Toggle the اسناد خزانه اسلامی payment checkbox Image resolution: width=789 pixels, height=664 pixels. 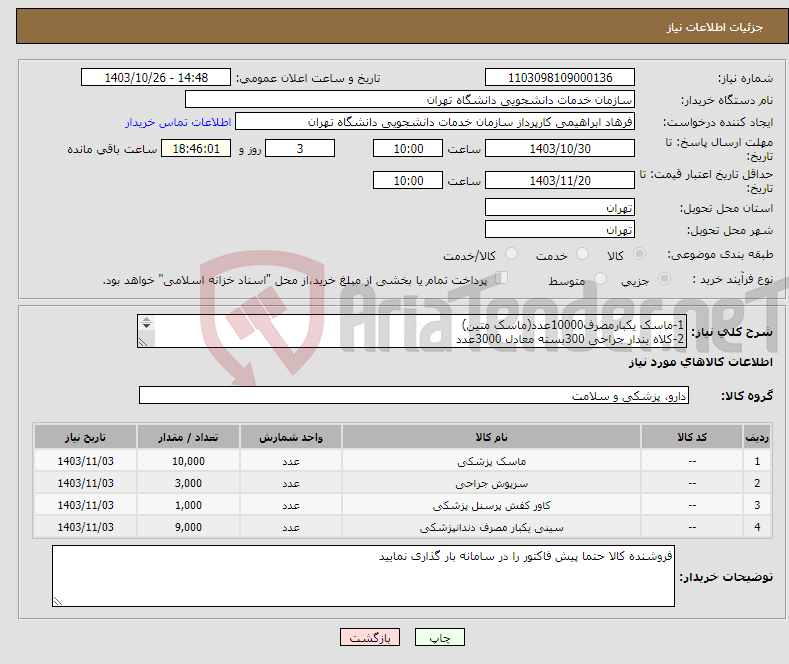(502, 278)
